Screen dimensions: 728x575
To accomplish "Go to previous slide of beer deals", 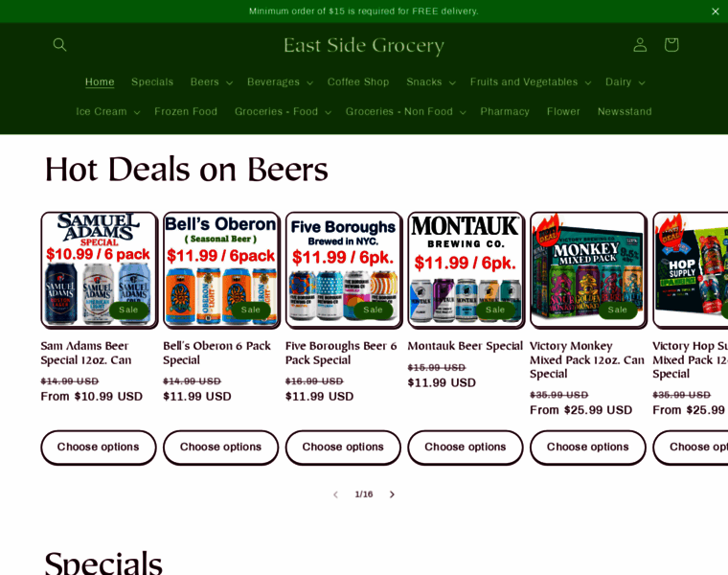I will pos(335,494).
